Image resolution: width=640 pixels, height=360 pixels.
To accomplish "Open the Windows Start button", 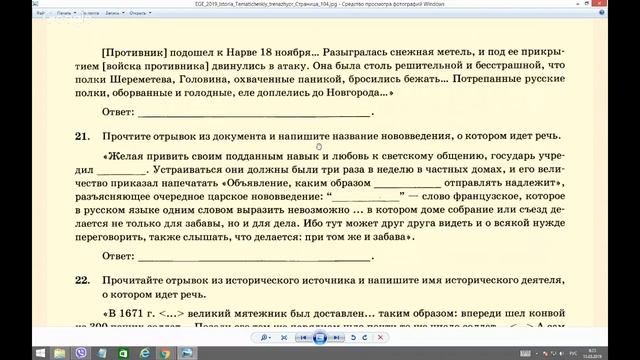I will click(40, 353).
